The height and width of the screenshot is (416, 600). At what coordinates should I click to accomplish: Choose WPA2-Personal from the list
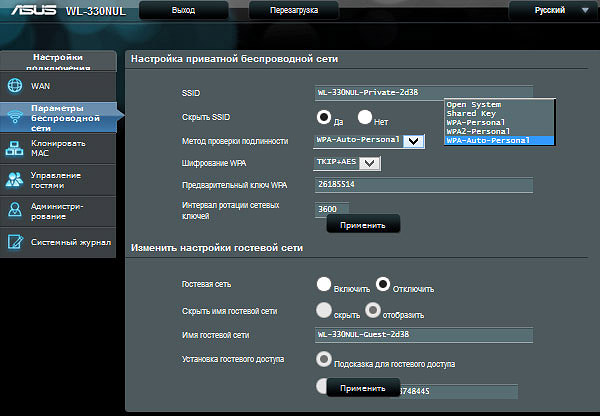[499, 131]
